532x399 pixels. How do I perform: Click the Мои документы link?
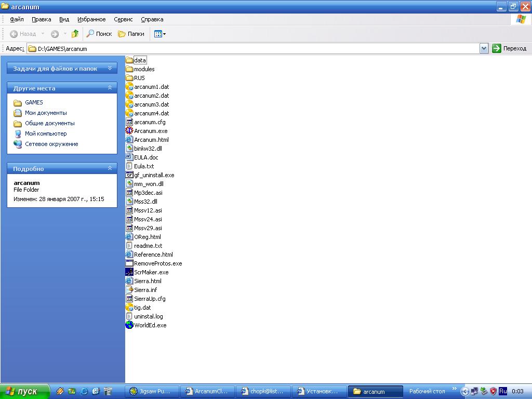[x=46, y=113]
